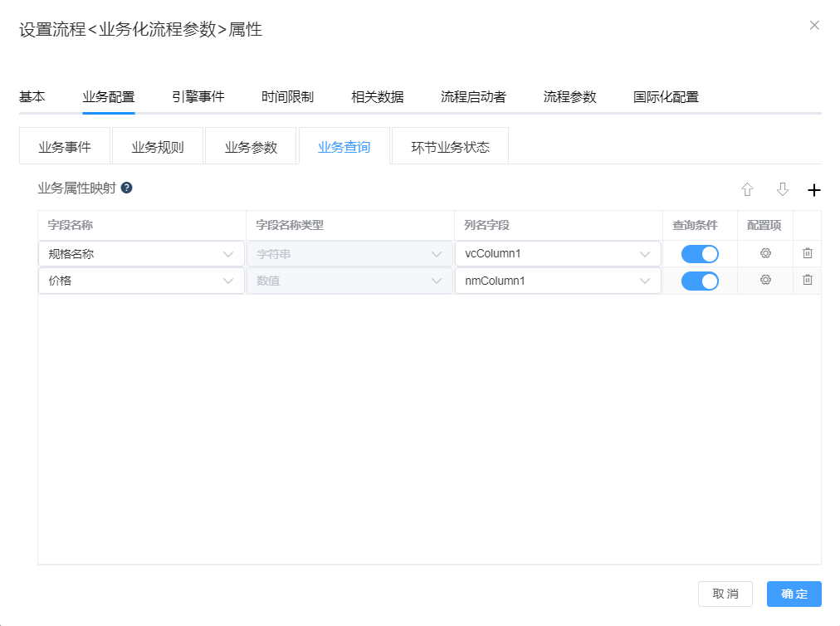Click help icon beside 业务属性映射
Viewport: 840px width, 626px height.
point(127,188)
